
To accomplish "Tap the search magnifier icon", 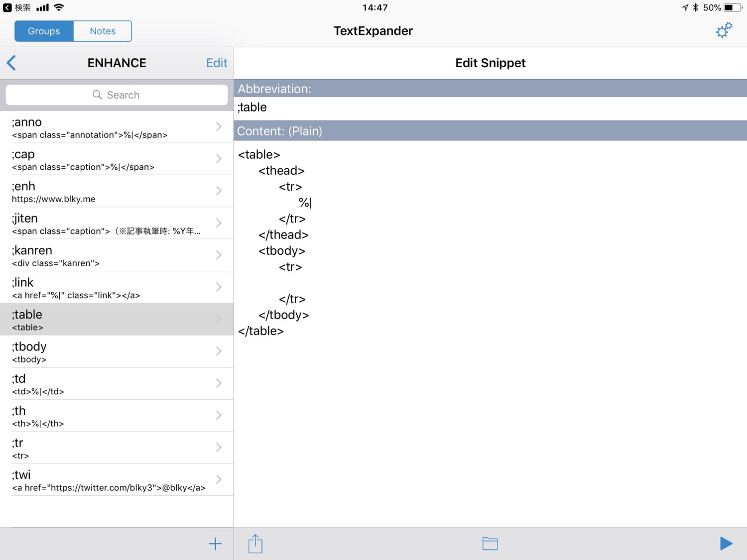I will pyautogui.click(x=97, y=95).
